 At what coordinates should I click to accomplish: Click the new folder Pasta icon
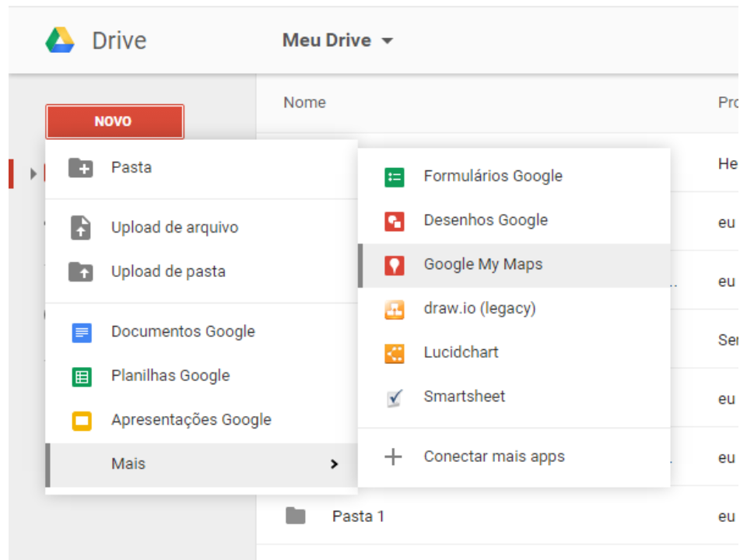(81, 167)
